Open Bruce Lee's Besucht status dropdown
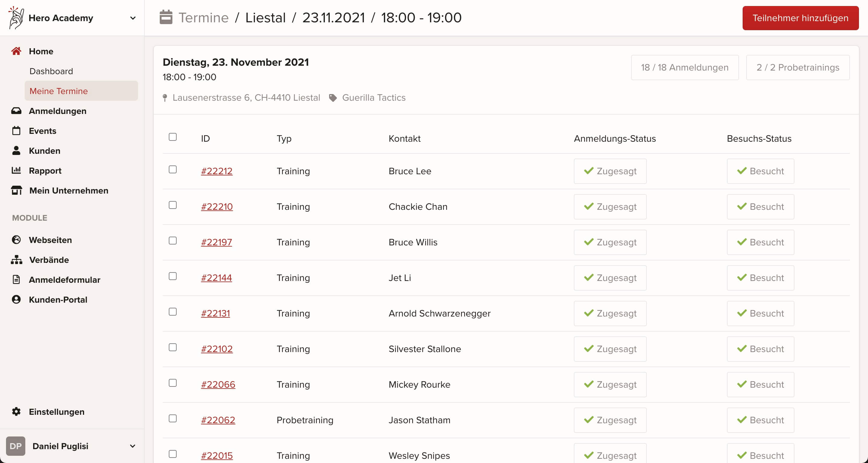This screenshot has width=868, height=463. click(760, 171)
